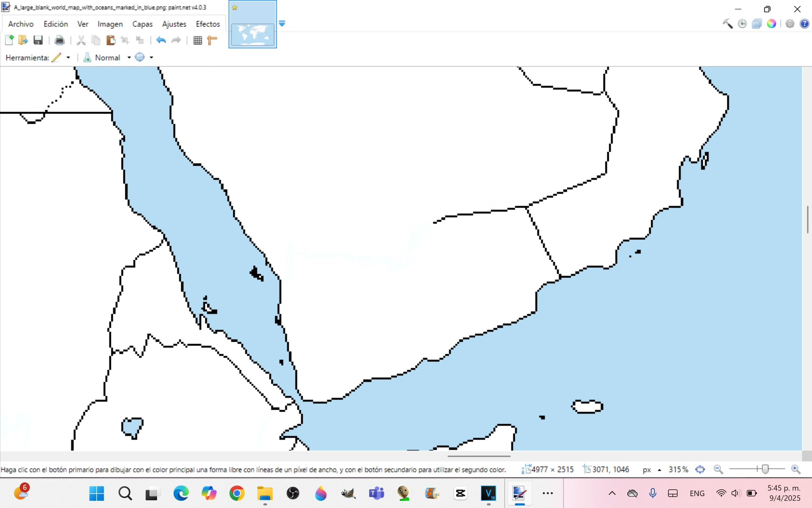Open the Capas menu

pyautogui.click(x=143, y=24)
